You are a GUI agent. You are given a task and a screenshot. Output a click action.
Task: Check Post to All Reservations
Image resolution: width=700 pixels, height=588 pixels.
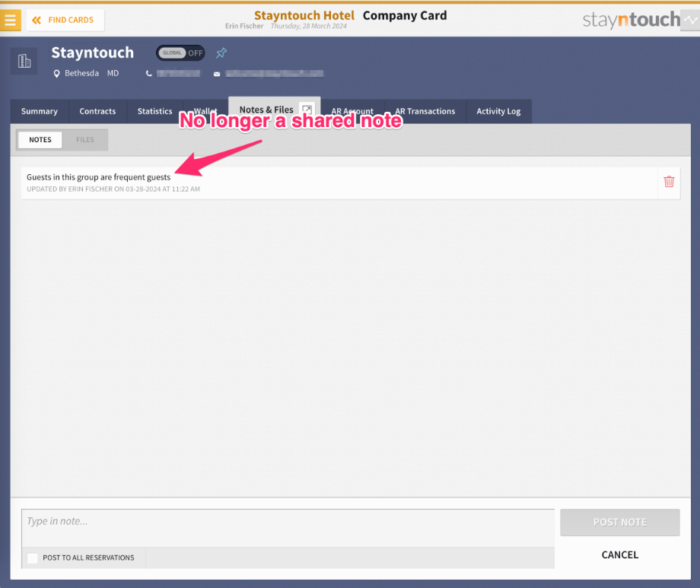(32, 558)
